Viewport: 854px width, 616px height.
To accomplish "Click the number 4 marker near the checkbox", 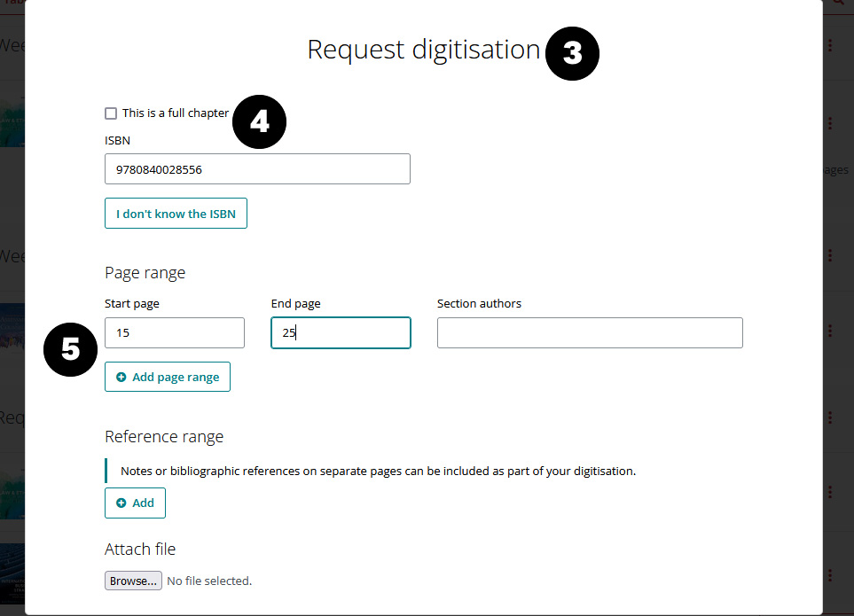I will 259,121.
